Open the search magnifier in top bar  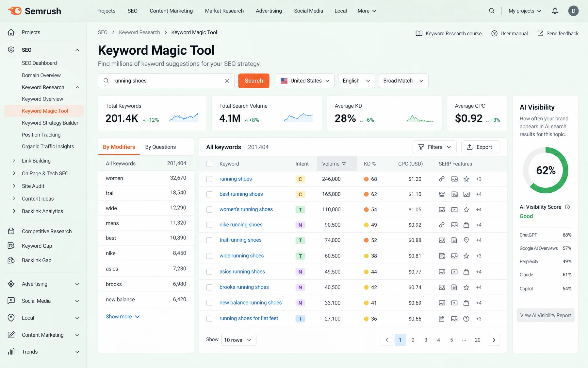pos(492,11)
